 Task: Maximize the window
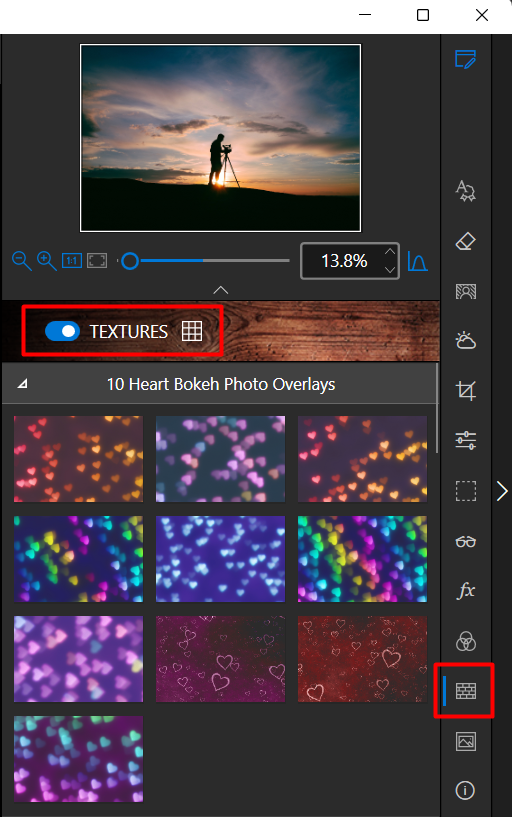[x=423, y=15]
